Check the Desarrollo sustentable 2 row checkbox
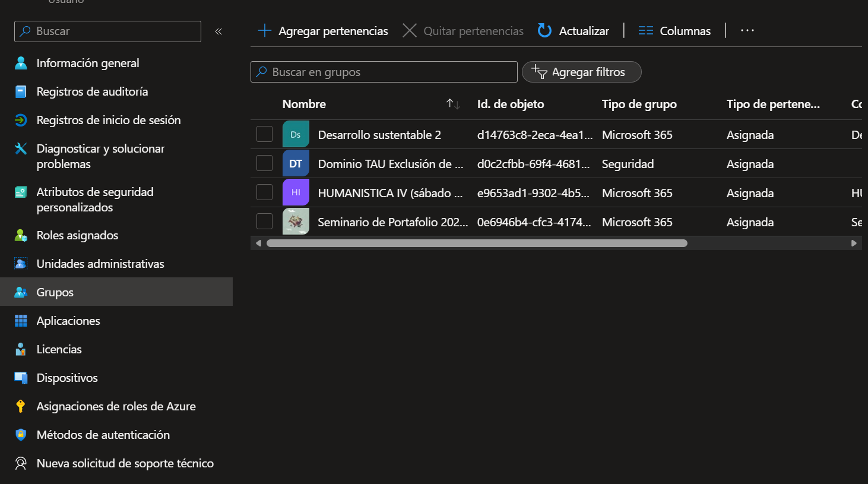Screen dimensions: 868x484 pyautogui.click(x=264, y=134)
